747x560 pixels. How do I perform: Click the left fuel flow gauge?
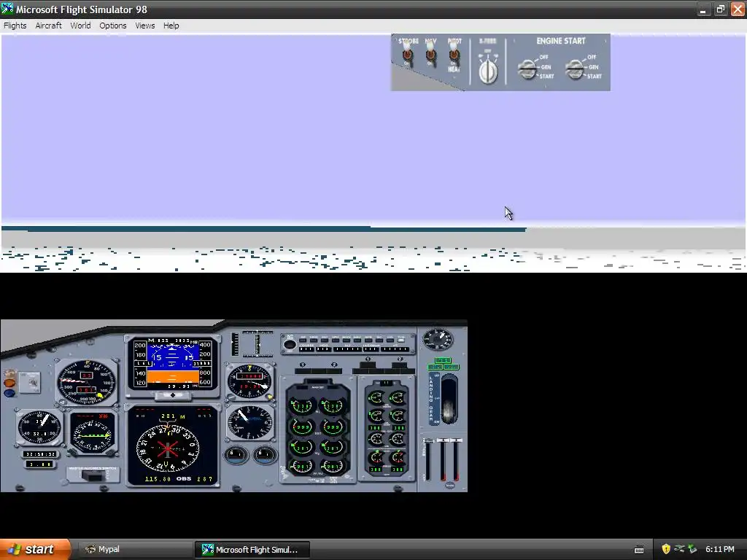[301, 466]
